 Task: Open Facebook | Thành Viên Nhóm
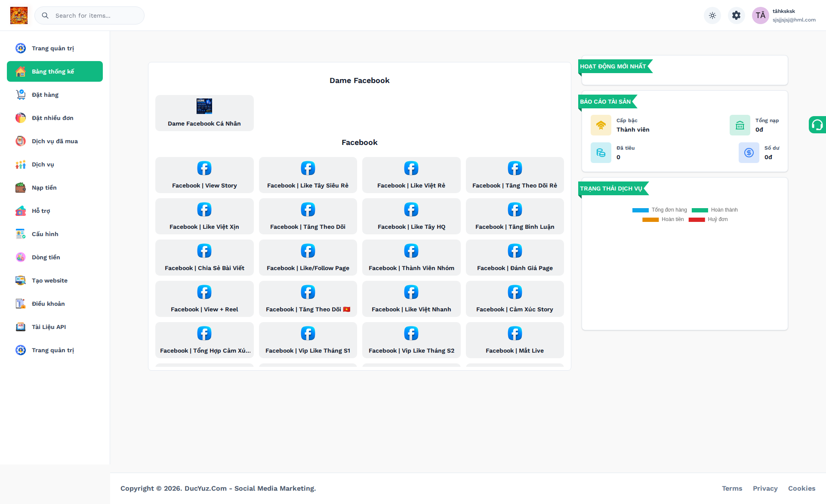point(411,258)
